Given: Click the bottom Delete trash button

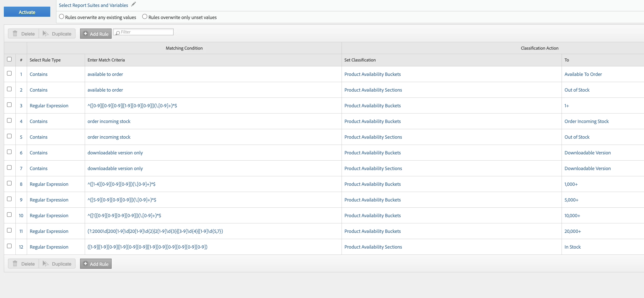Looking at the screenshot, I should tap(23, 264).
